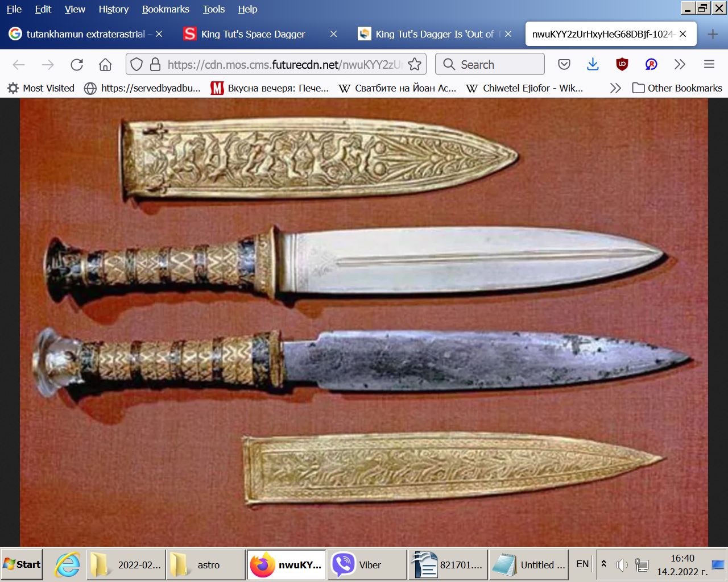The image size is (728, 582).
Task: Close the tutankhamun extraterastrial tab
Action: (x=159, y=34)
